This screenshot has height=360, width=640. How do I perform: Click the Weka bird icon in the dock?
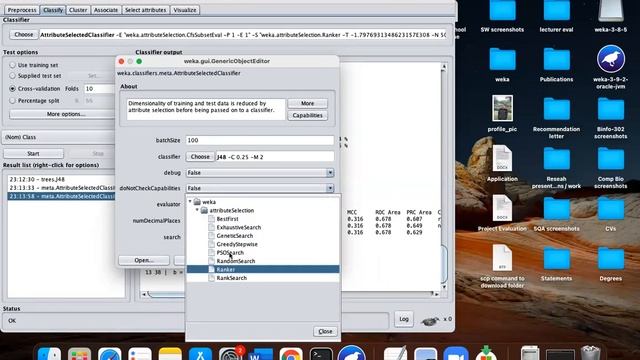(x=351, y=353)
